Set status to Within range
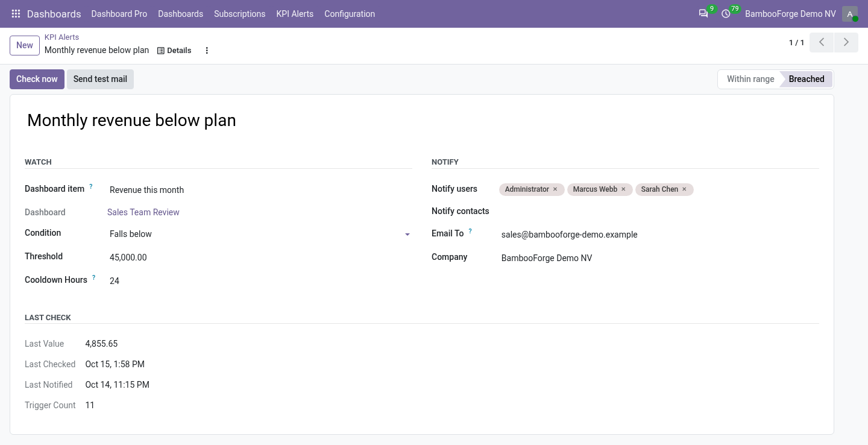The image size is (868, 445). tap(749, 79)
